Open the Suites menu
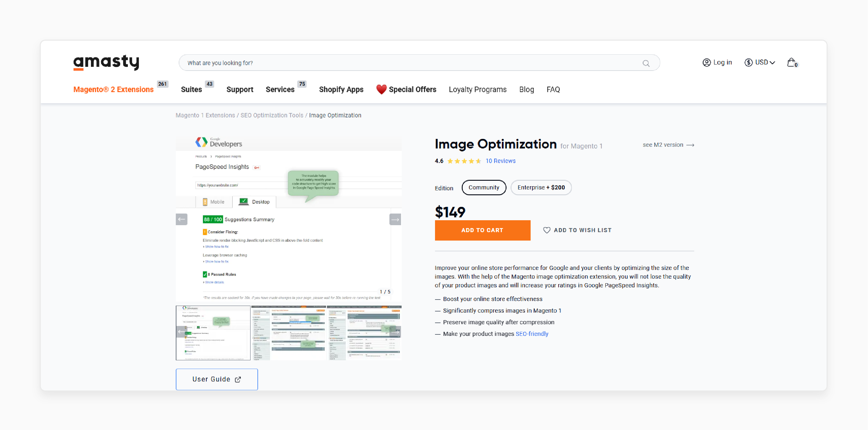 [192, 90]
